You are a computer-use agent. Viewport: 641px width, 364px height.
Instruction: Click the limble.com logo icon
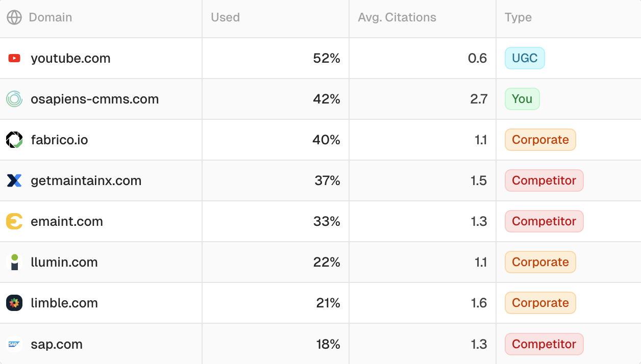(x=14, y=303)
